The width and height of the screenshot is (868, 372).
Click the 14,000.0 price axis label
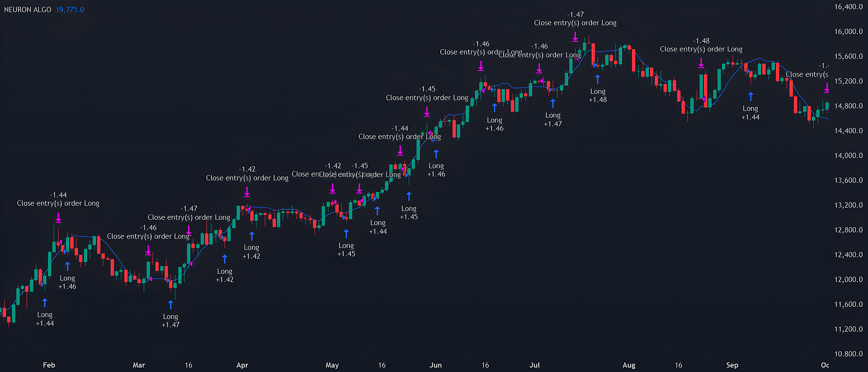click(x=849, y=155)
